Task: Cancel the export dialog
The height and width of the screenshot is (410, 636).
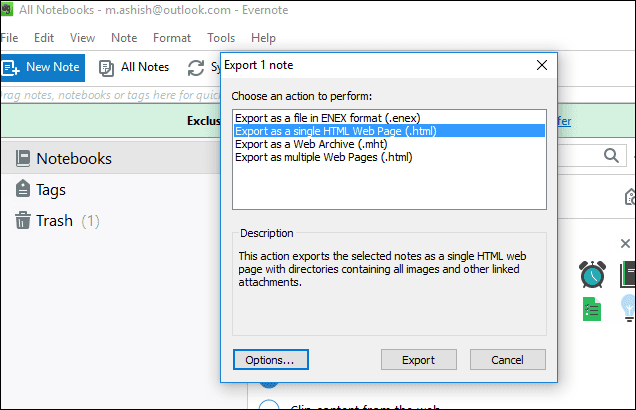Action: coord(507,360)
